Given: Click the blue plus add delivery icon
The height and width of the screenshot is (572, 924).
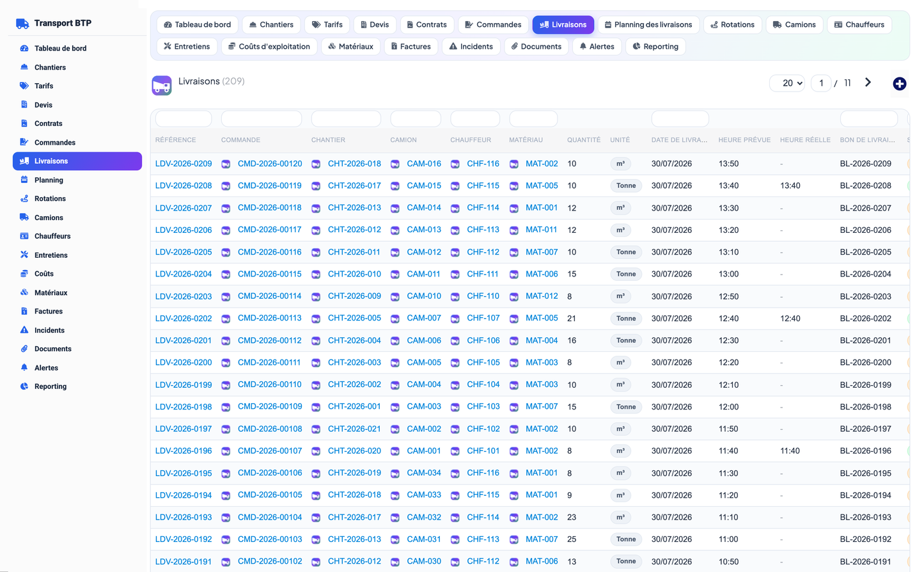Looking at the screenshot, I should tap(899, 84).
